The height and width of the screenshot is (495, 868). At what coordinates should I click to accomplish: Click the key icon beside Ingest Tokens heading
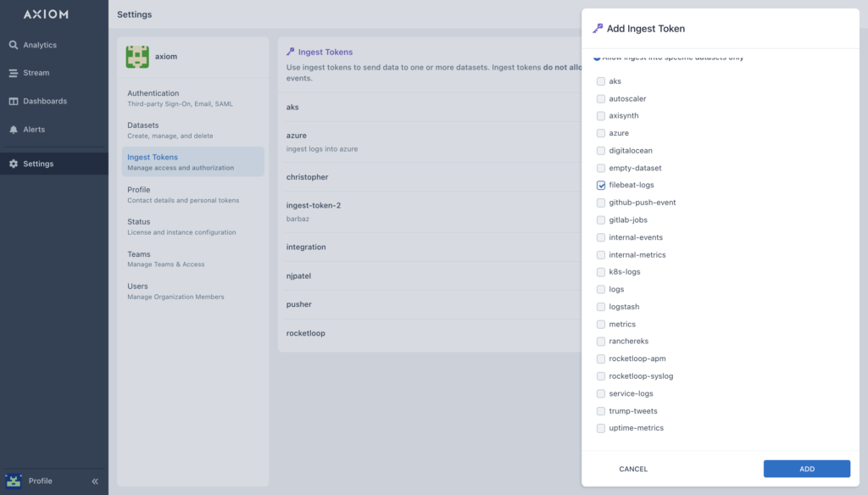(x=291, y=52)
